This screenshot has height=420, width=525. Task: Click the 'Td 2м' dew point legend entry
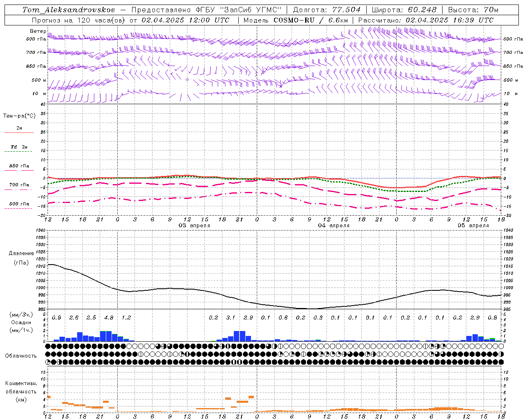(19, 147)
